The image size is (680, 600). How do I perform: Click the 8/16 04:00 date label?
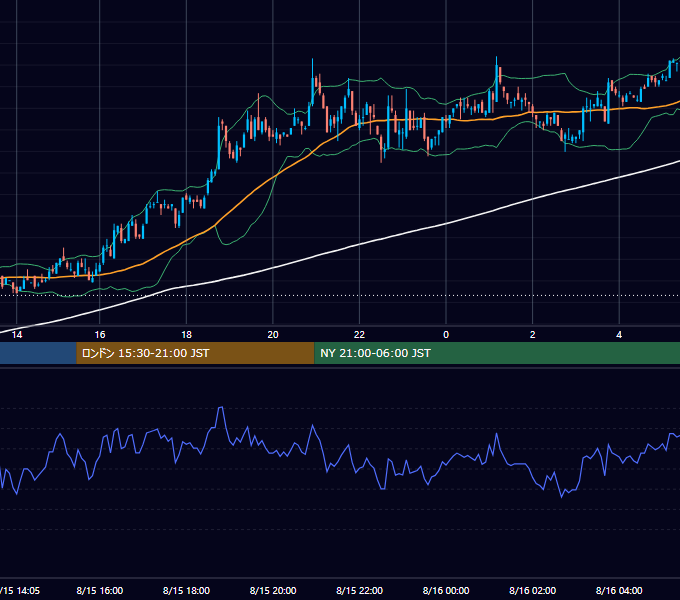[x=619, y=590]
